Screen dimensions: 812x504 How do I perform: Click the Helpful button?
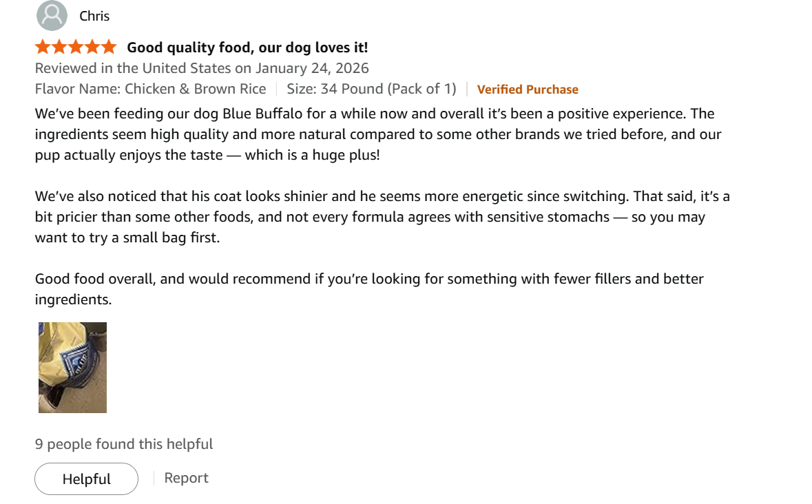click(86, 479)
